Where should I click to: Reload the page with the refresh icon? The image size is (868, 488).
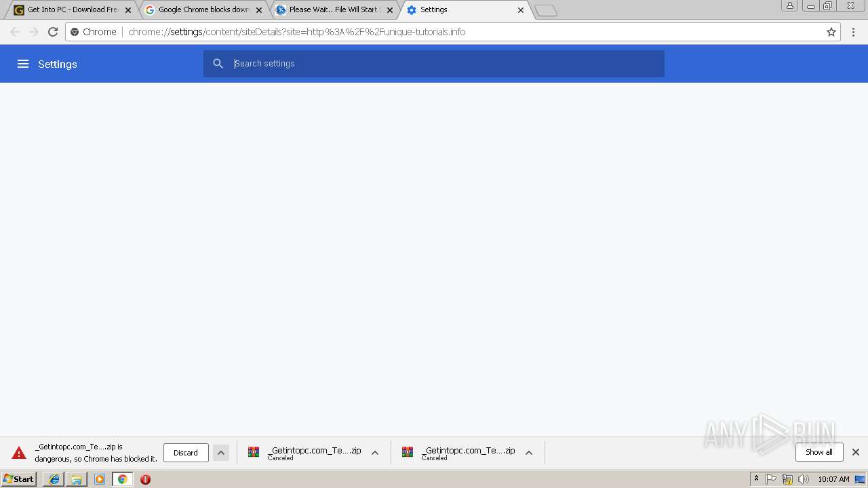pos(53,32)
